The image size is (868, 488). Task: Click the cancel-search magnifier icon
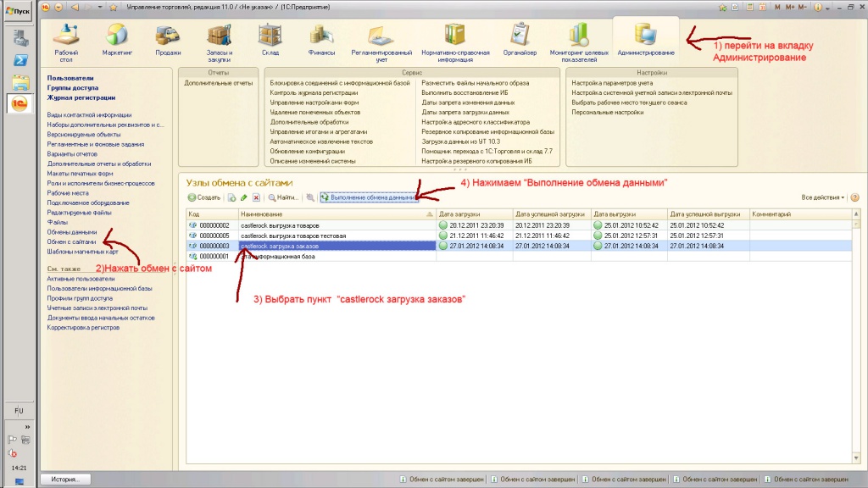[x=310, y=197]
